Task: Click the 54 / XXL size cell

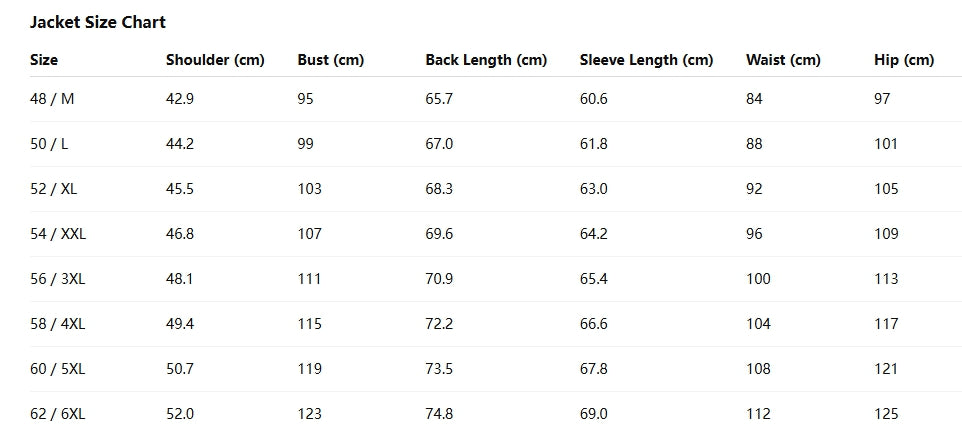Action: tap(57, 234)
